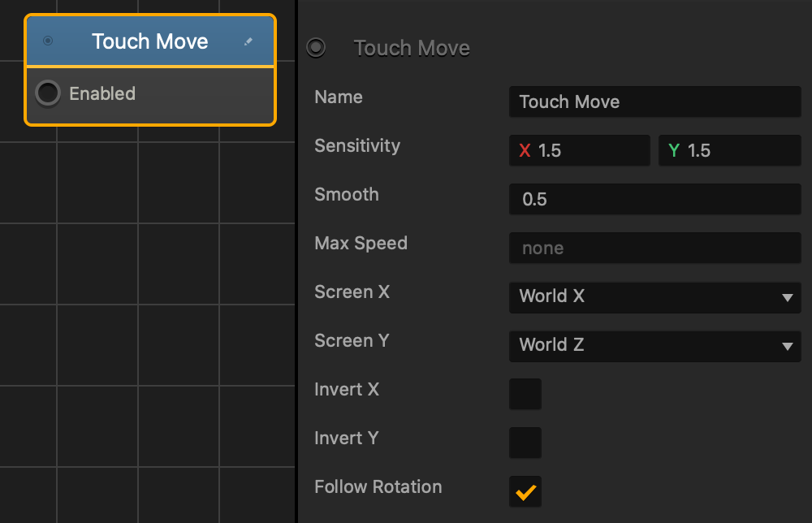Toggle the Invert Y checkbox
812x523 pixels.
point(525,443)
